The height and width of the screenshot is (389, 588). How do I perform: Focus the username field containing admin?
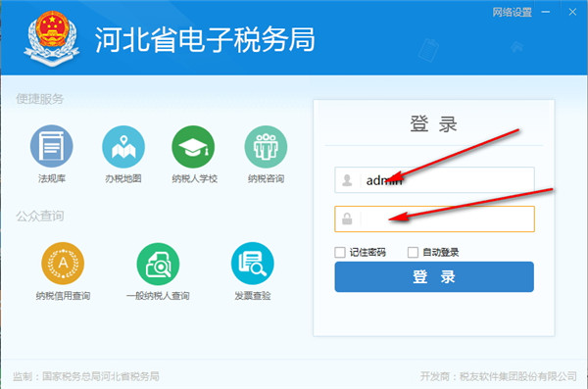(434, 180)
